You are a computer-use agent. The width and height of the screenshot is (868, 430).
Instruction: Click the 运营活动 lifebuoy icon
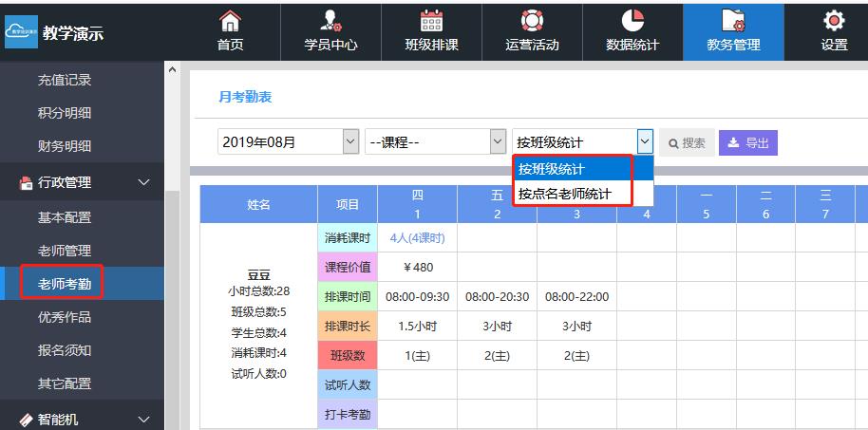tap(532, 20)
